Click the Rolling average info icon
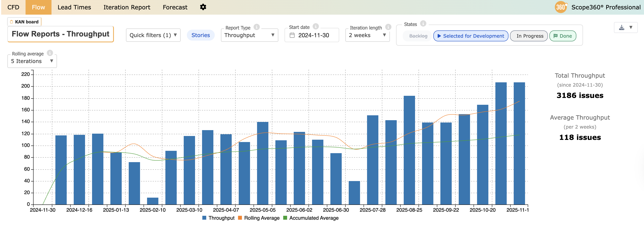644x231 pixels. 50,53
